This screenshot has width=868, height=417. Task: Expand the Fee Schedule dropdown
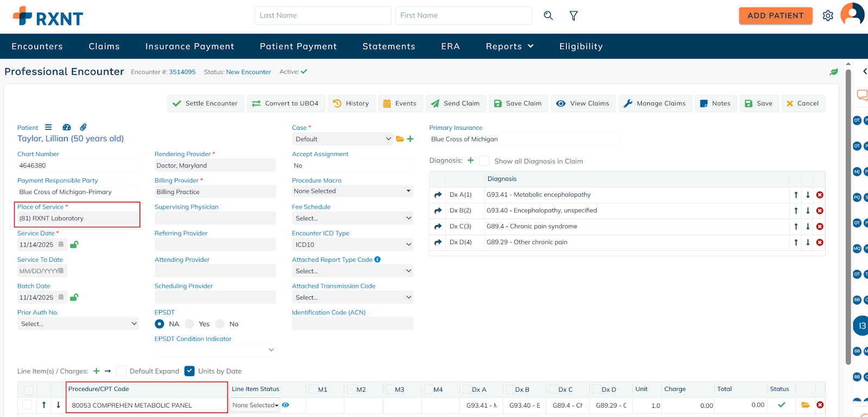(353, 218)
